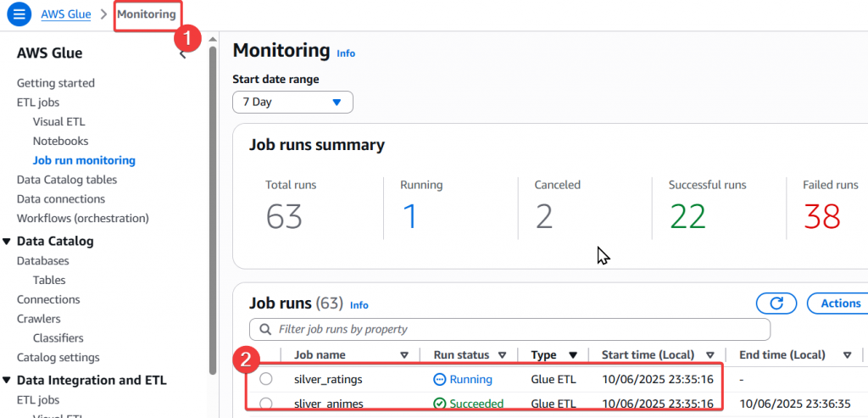Click the search magnifier icon
Screen dimensions: 868x418
click(x=265, y=330)
